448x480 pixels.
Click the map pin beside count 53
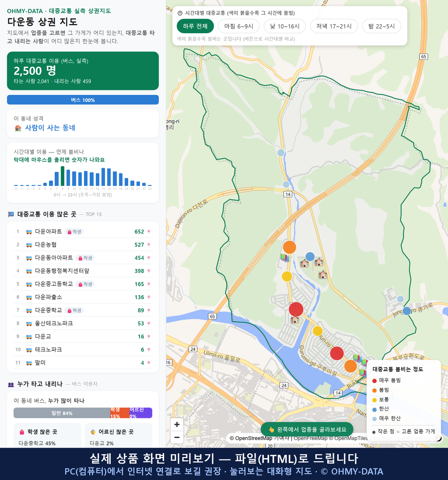tap(149, 323)
